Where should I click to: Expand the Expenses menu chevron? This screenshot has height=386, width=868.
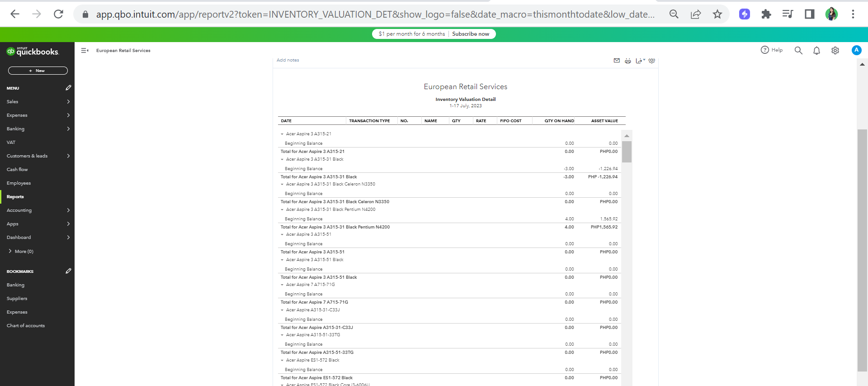[68, 115]
